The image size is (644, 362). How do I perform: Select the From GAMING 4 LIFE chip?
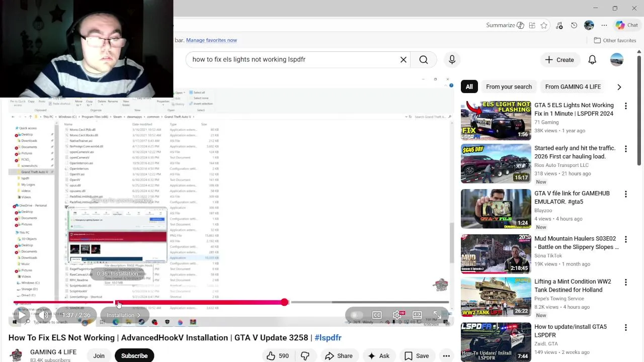click(x=573, y=86)
